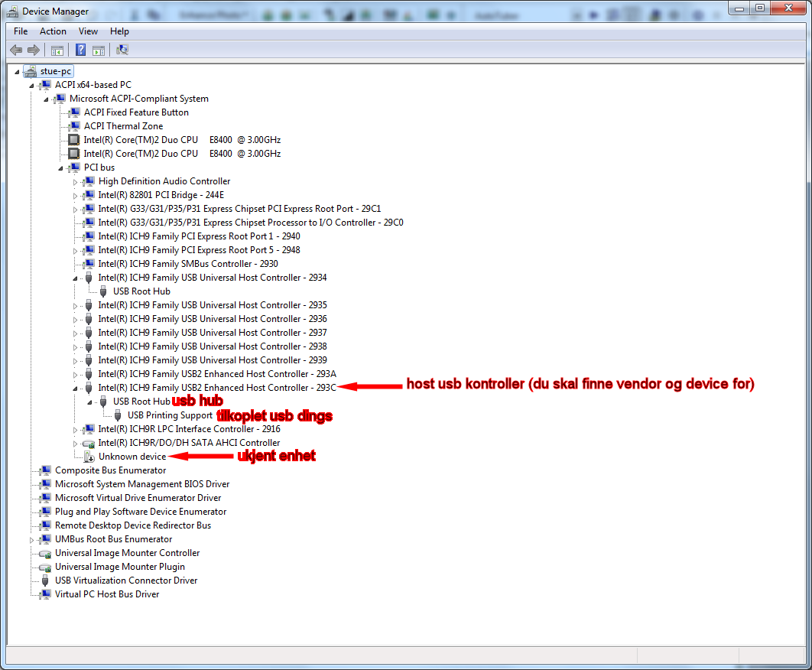Select ICH9 PCI Express Root Port 1 - 2940

pos(200,237)
